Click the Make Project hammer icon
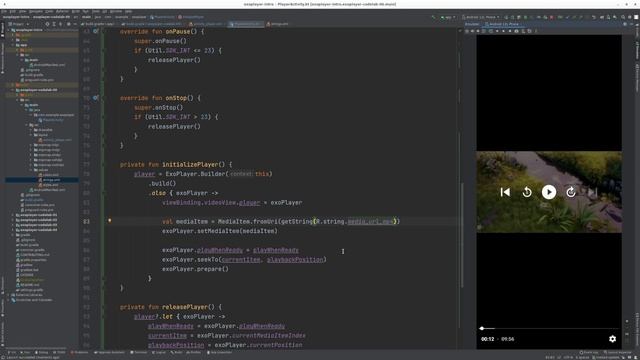Image resolution: width=640 pixels, height=360 pixels. pyautogui.click(x=433, y=17)
